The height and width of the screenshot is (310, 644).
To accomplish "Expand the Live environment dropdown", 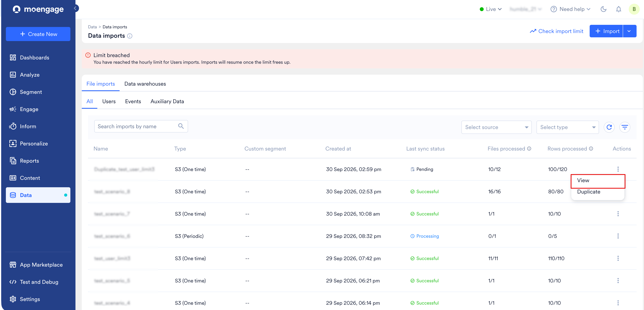I will pyautogui.click(x=491, y=9).
